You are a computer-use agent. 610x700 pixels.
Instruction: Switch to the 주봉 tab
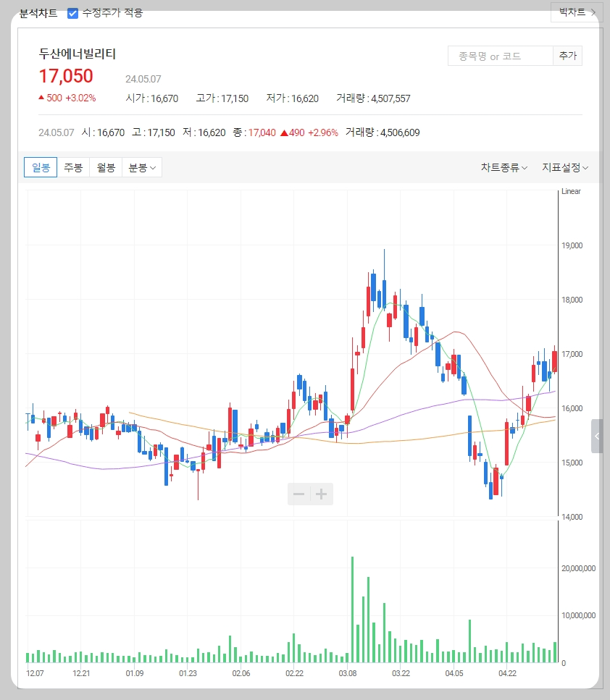[73, 167]
